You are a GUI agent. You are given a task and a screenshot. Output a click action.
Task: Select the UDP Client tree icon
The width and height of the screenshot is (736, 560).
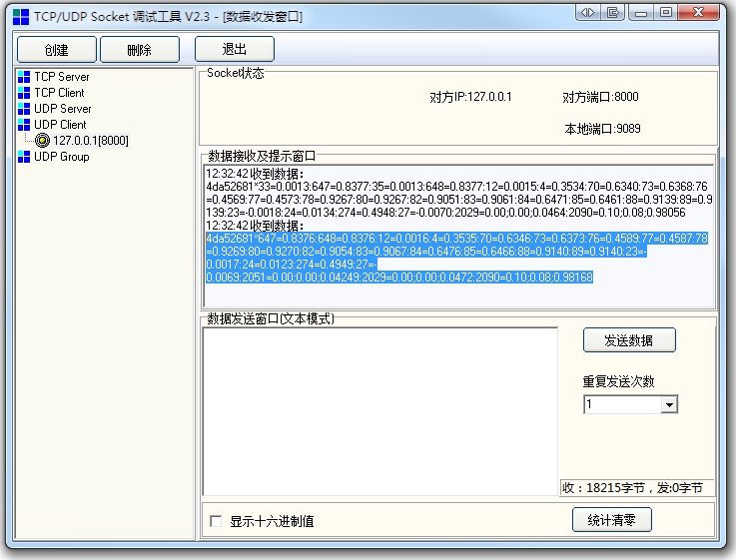(24, 125)
